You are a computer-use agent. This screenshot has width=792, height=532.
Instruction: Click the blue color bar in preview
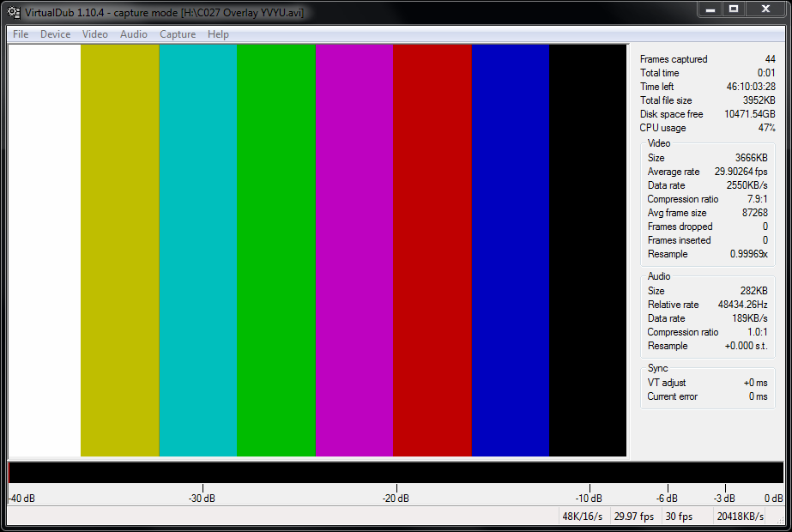(x=511, y=251)
